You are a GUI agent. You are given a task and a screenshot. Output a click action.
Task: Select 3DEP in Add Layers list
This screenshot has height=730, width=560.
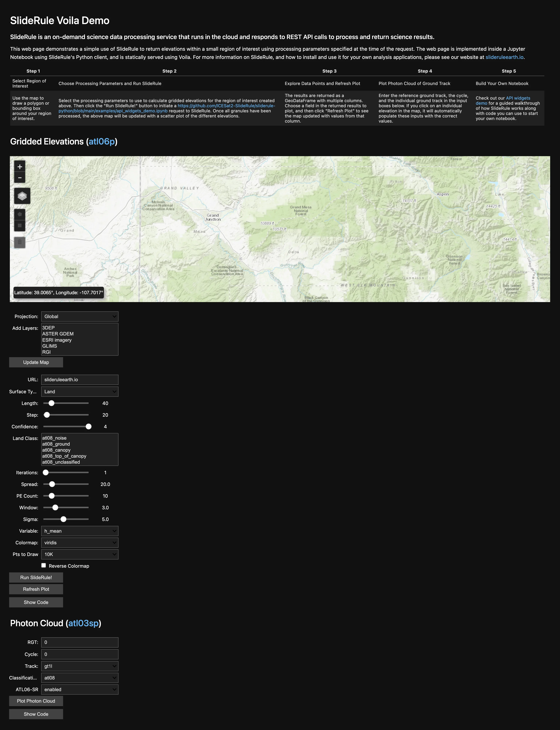tap(80, 328)
